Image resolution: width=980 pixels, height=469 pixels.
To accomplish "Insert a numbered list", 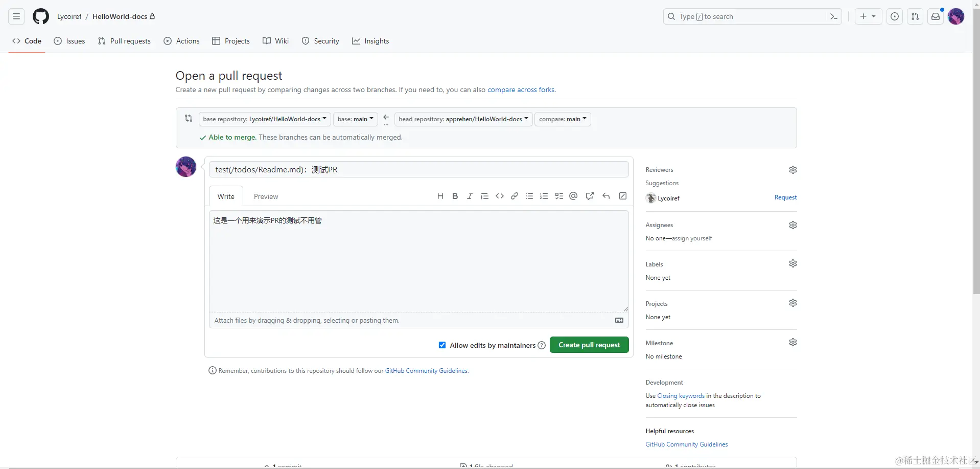I will [x=544, y=196].
